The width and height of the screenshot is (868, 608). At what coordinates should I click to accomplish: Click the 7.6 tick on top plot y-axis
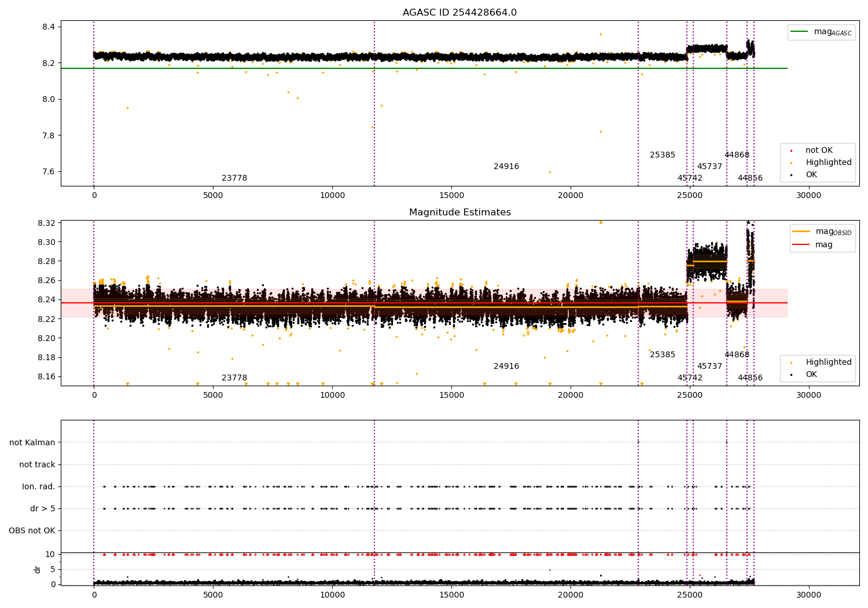[49, 171]
